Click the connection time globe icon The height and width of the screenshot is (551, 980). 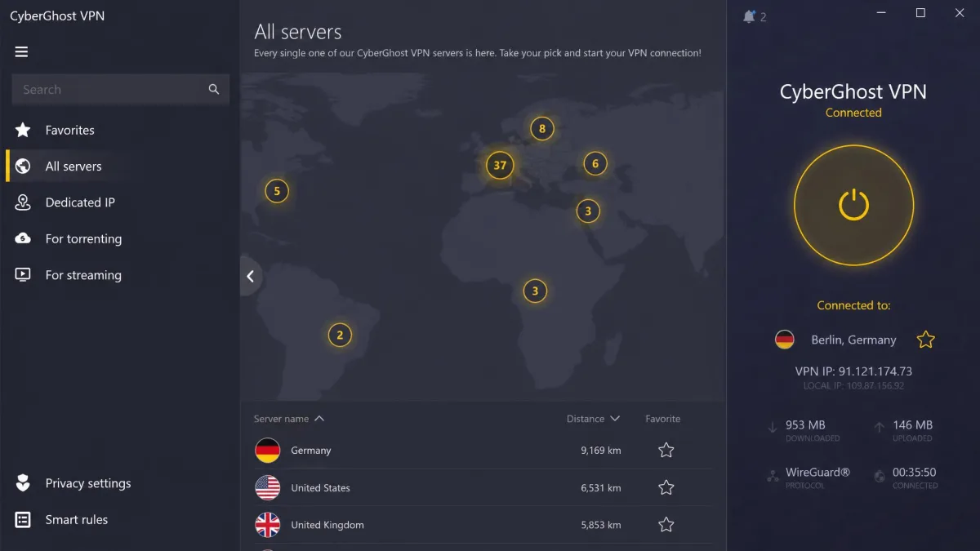click(880, 475)
